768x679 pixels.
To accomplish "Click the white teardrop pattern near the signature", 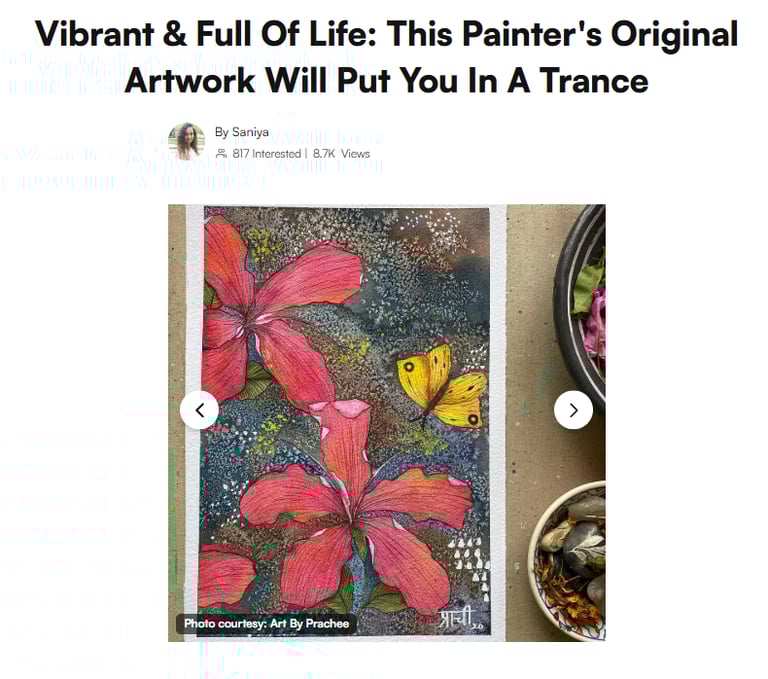I will 469,567.
